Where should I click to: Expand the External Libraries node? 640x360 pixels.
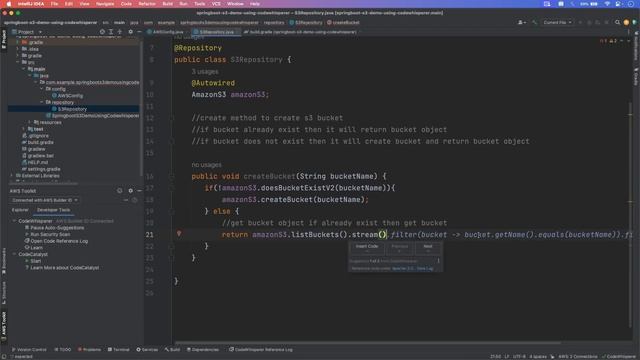tap(11, 176)
